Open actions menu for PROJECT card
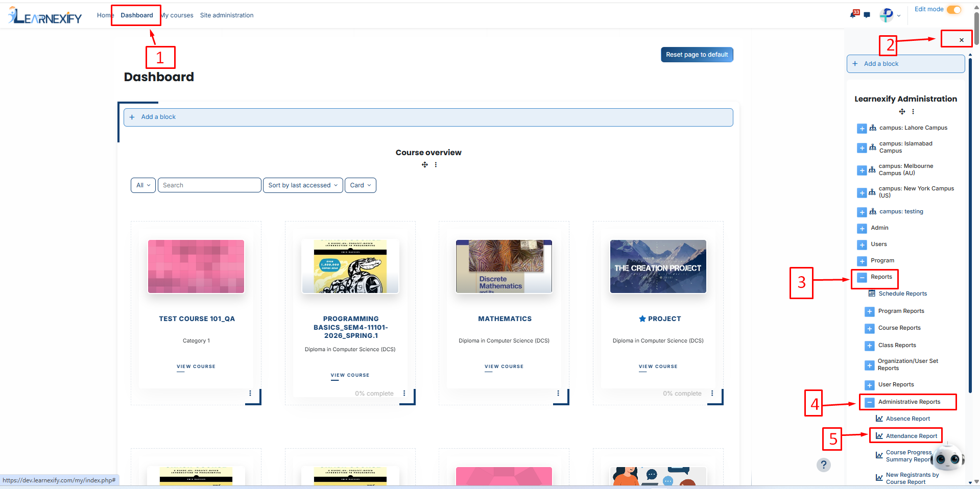Image resolution: width=980 pixels, height=489 pixels. (x=712, y=393)
